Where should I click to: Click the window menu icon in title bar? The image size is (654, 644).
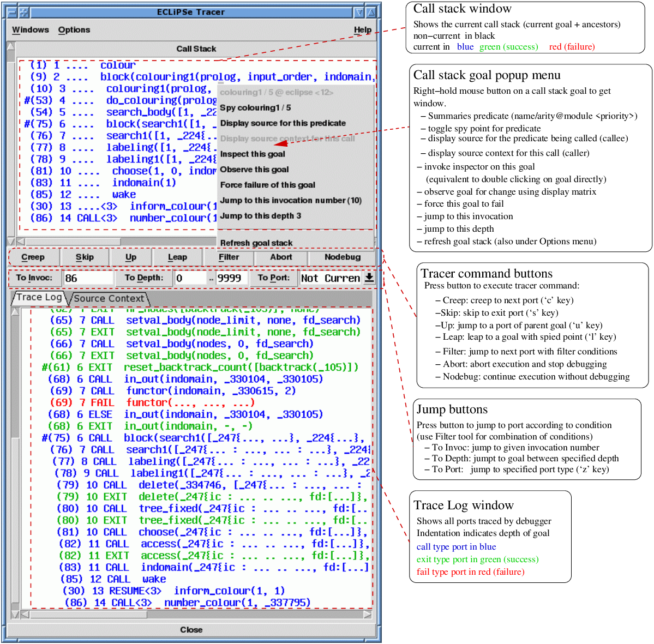click(x=11, y=12)
